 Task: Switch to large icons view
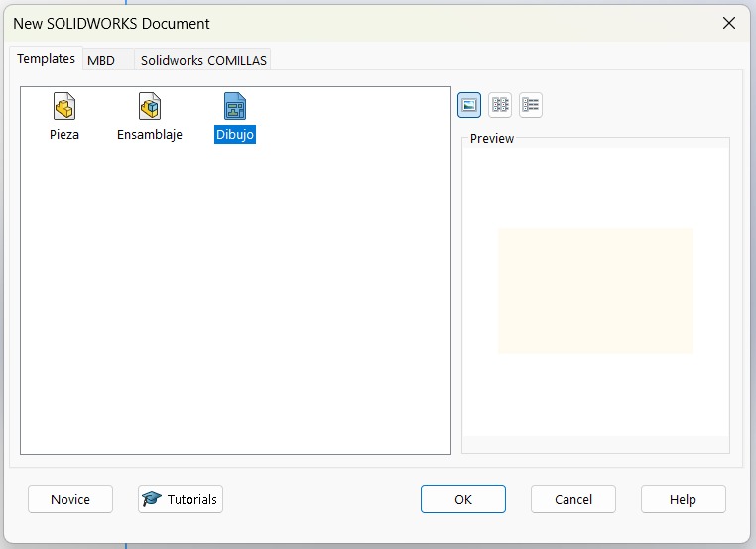point(469,105)
